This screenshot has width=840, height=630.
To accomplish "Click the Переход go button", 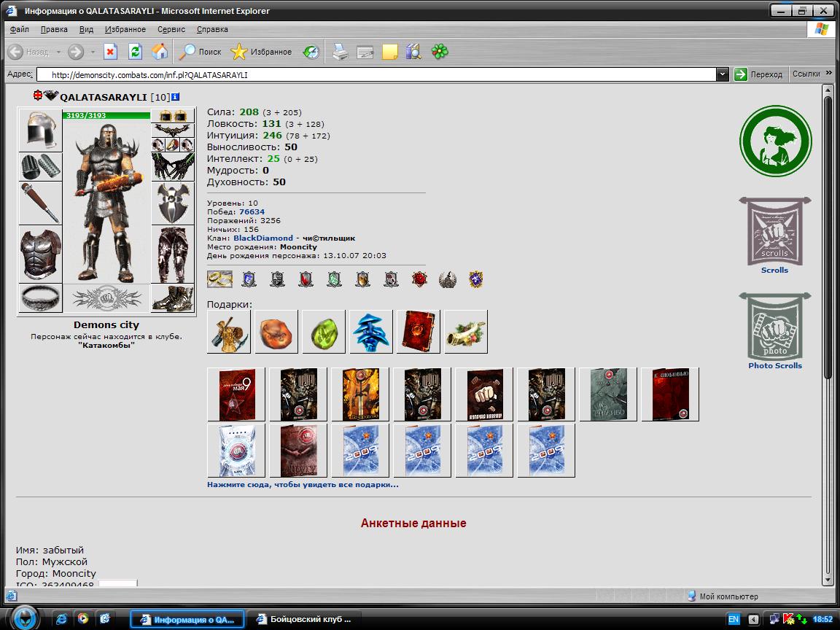I will (x=758, y=74).
